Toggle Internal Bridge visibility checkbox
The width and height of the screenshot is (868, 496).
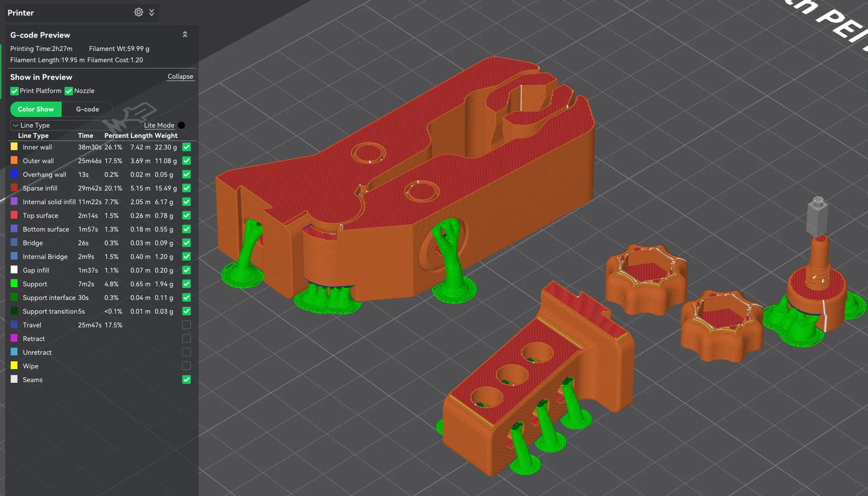point(187,257)
